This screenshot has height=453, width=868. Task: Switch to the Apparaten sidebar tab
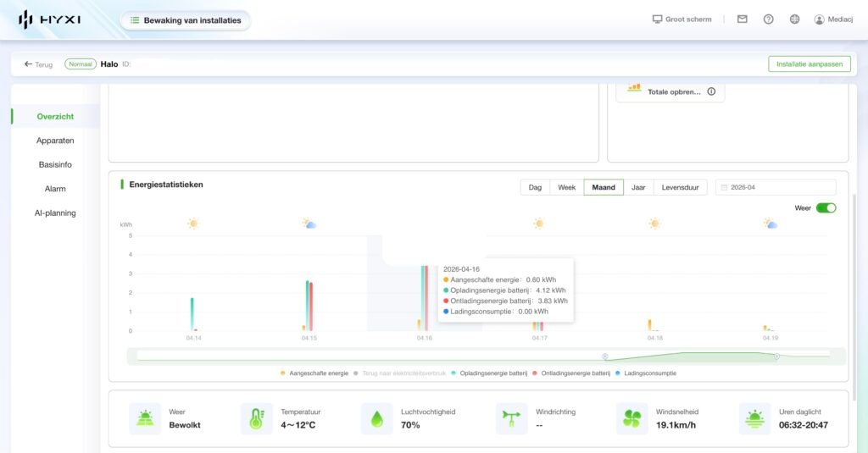[55, 141]
